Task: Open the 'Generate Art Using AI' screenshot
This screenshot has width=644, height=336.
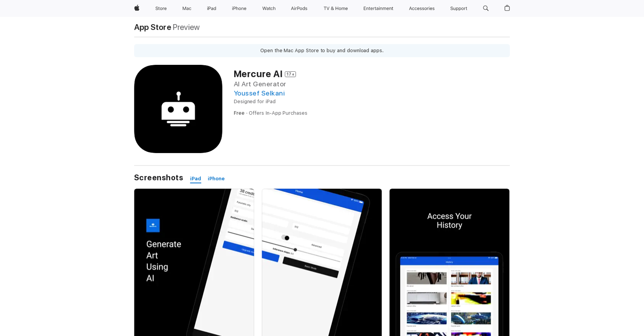Action: (x=194, y=262)
